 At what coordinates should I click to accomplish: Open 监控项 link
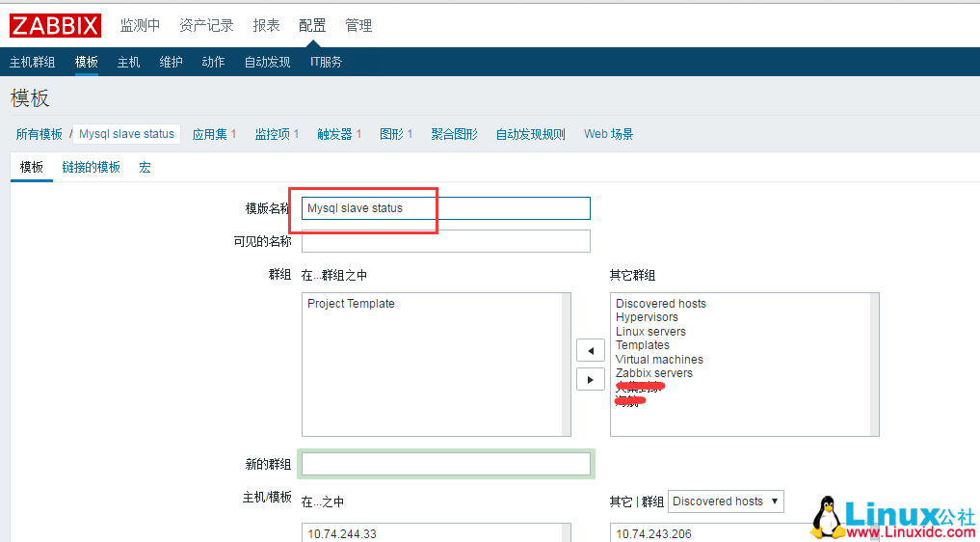point(273,134)
